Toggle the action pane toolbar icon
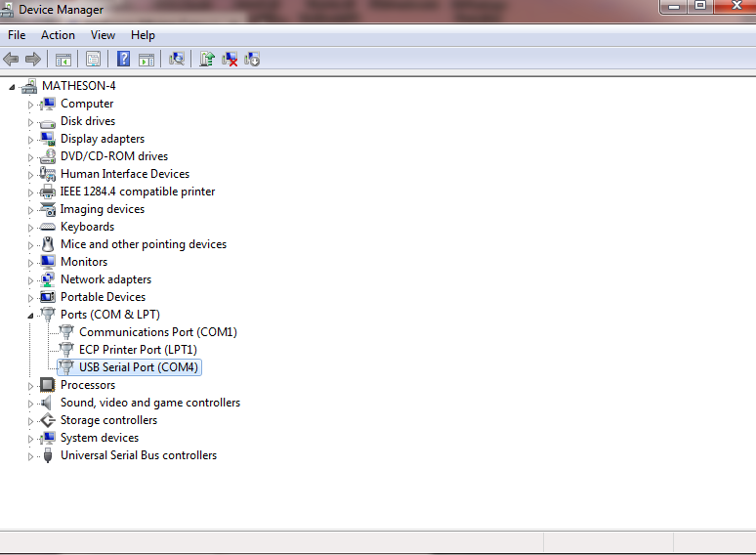756x555 pixels. coord(147,60)
